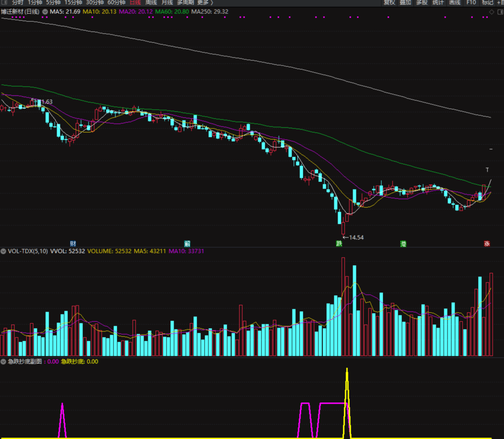Open the 急跌抄底副图 indicator dropdown arrow
Image resolution: width=504 pixels, height=439 pixels.
tap(3, 362)
